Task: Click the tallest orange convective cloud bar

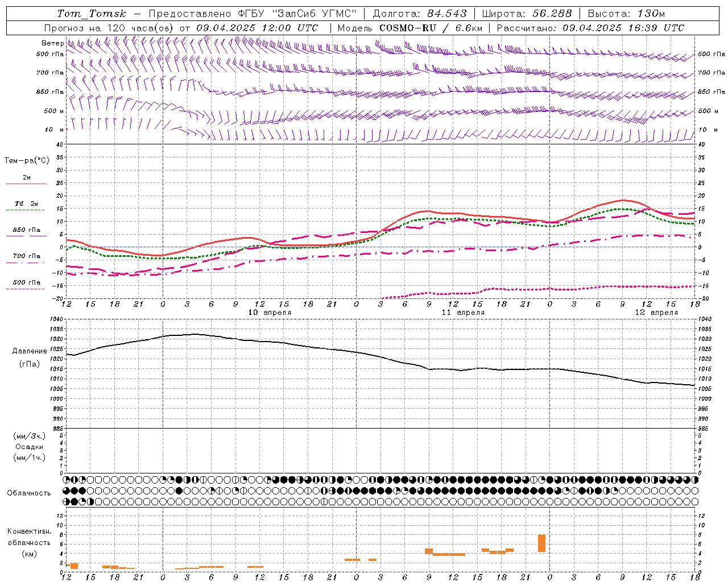Action: pos(541,543)
